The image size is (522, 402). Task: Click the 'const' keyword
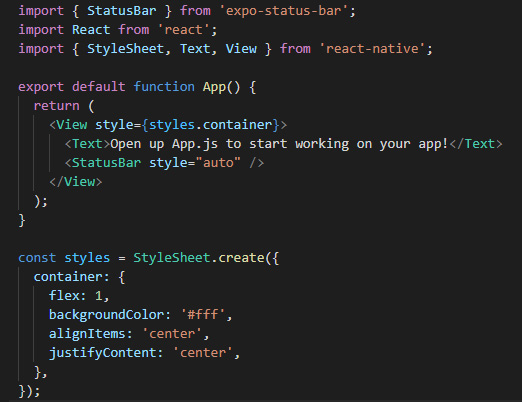tap(37, 258)
